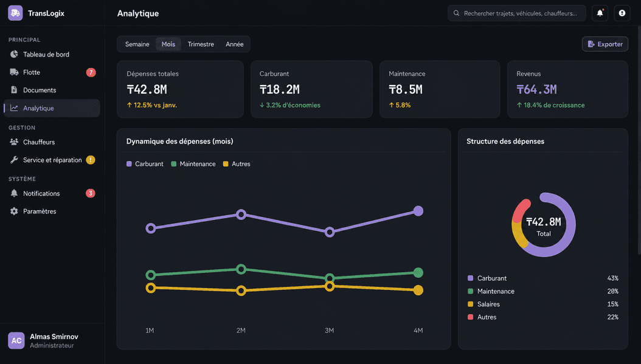Switch period to Trimestre
The width and height of the screenshot is (641, 364).
201,44
